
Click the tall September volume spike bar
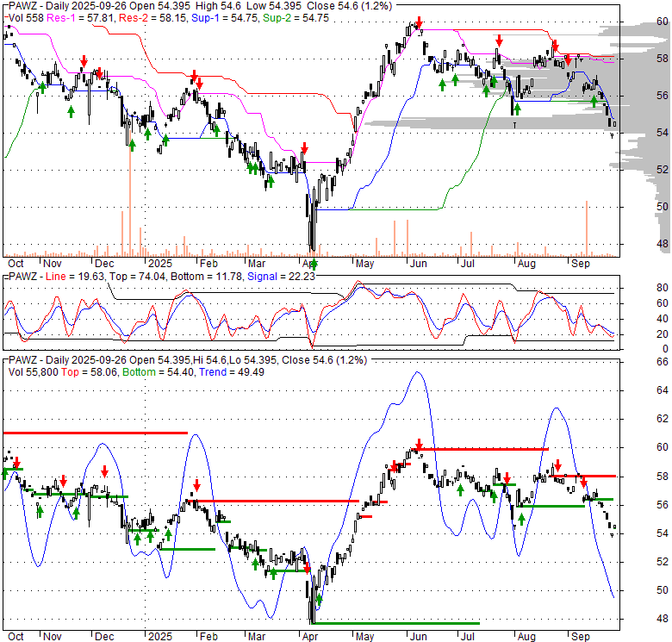pyautogui.click(x=587, y=228)
